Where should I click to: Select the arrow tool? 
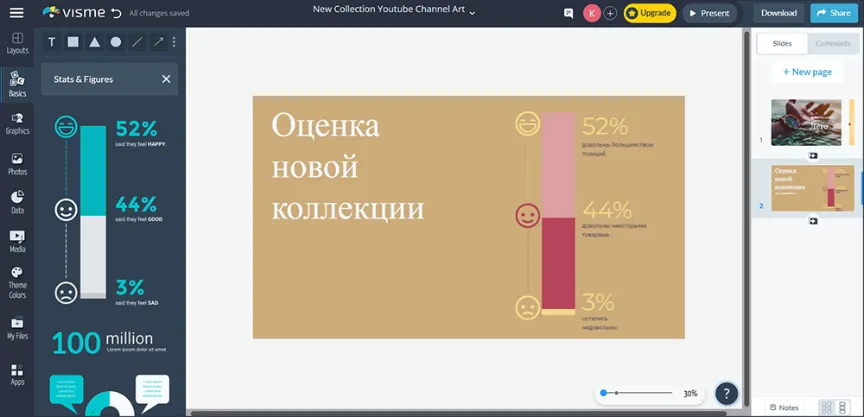(158, 42)
